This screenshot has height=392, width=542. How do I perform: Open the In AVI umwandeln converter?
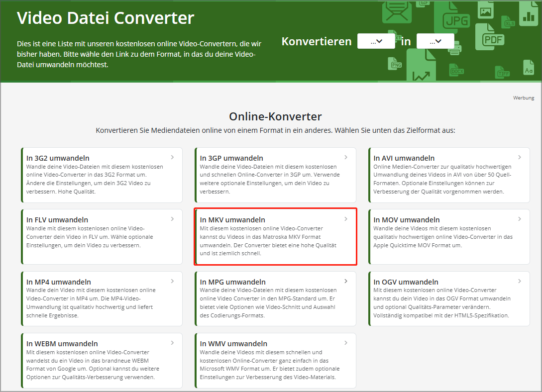[x=449, y=175]
